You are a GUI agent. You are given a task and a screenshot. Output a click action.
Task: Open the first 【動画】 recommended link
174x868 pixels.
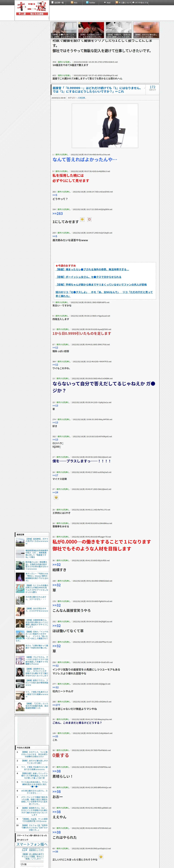(92, 270)
